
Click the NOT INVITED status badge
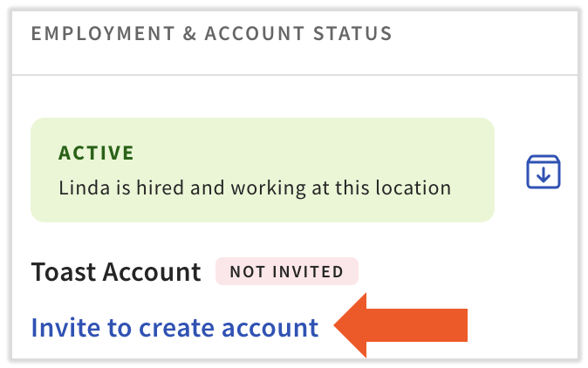point(287,271)
